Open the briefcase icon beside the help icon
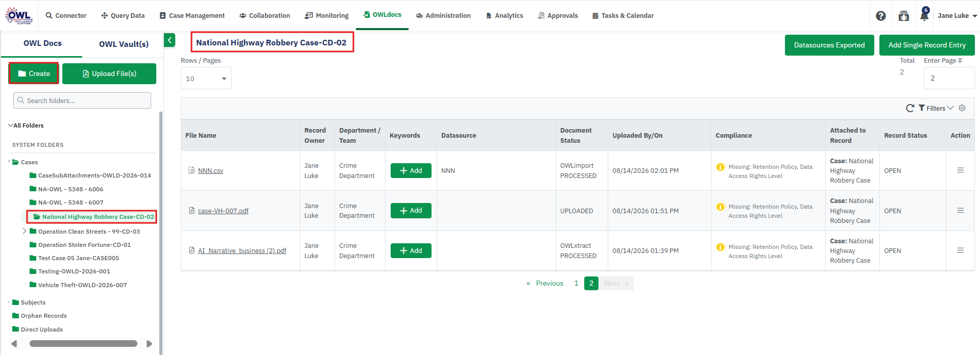The width and height of the screenshot is (980, 355). point(903,16)
